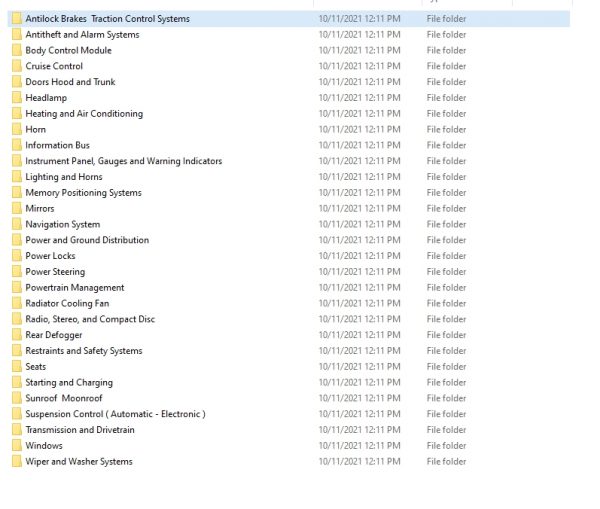
Task: Select the 'Memory Positioning Systems' name
Action: point(83,193)
